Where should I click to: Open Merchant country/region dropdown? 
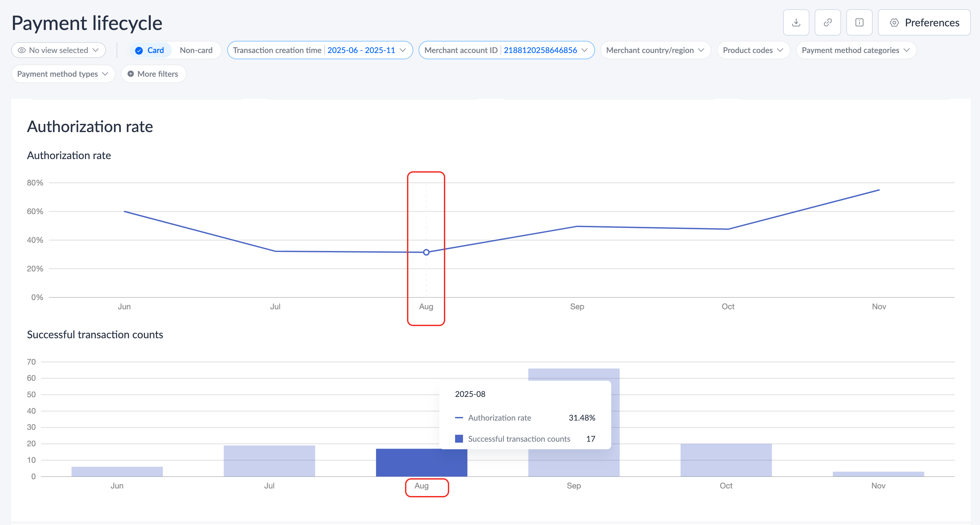click(x=655, y=50)
